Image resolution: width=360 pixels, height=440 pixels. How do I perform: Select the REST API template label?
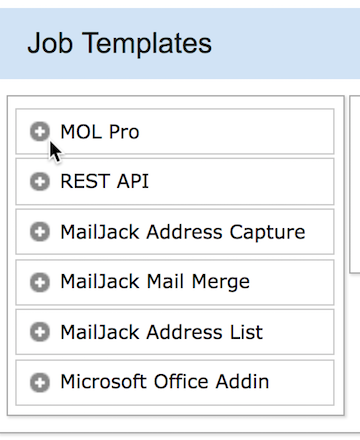[104, 182]
